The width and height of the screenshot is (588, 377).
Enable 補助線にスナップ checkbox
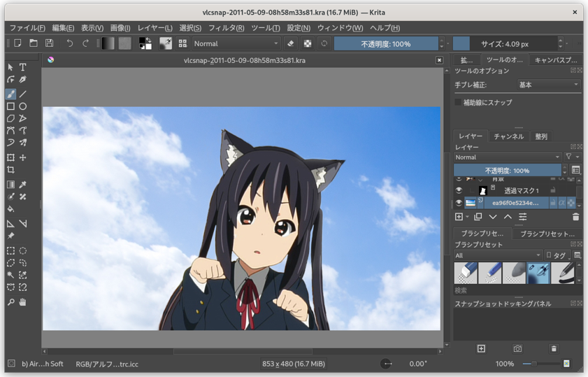tap(458, 102)
